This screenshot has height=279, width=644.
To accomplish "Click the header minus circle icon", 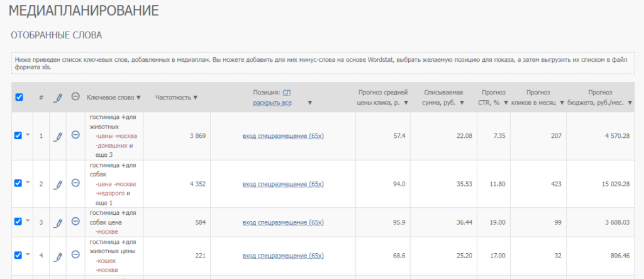I will coord(75,97).
